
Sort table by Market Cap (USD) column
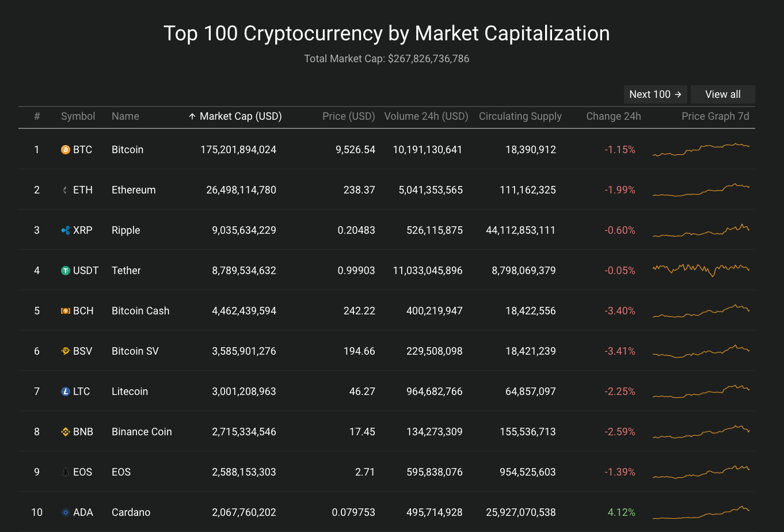tap(241, 116)
